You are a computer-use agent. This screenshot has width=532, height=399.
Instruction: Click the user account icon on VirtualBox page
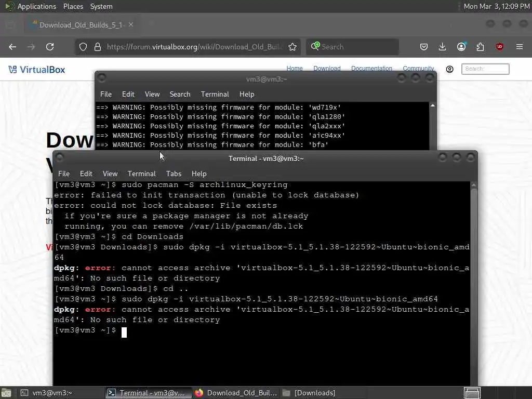pyautogui.click(x=449, y=69)
